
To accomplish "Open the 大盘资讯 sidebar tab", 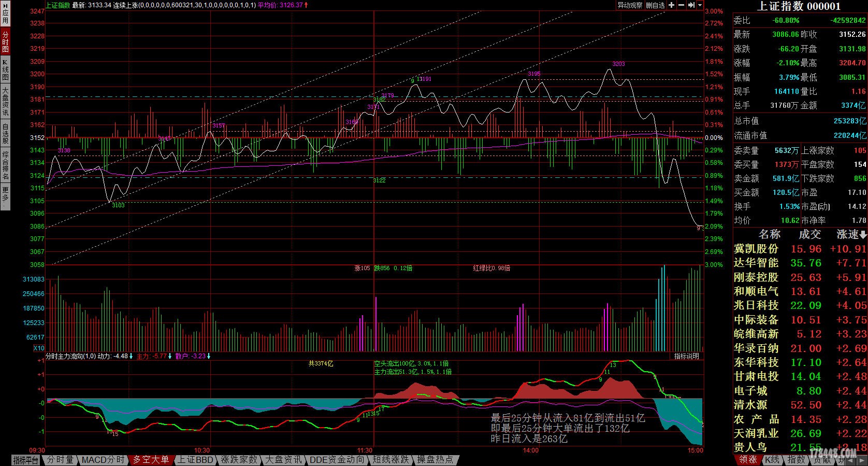I will (5, 101).
